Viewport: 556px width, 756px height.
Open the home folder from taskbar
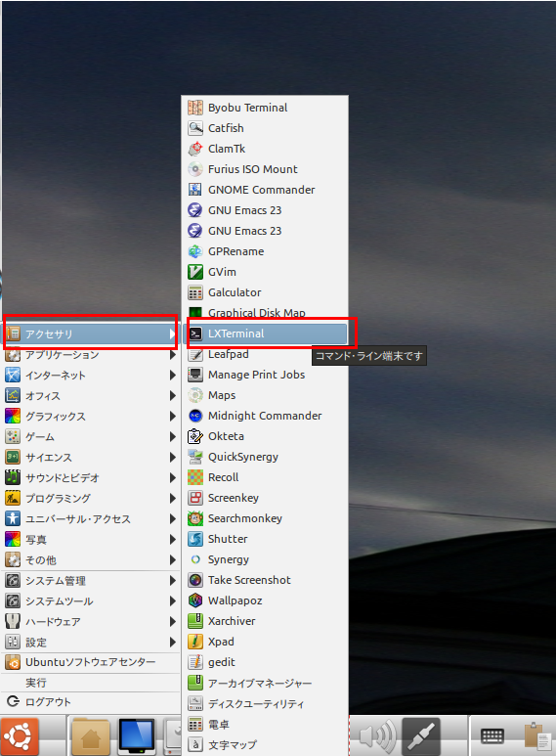(91, 736)
